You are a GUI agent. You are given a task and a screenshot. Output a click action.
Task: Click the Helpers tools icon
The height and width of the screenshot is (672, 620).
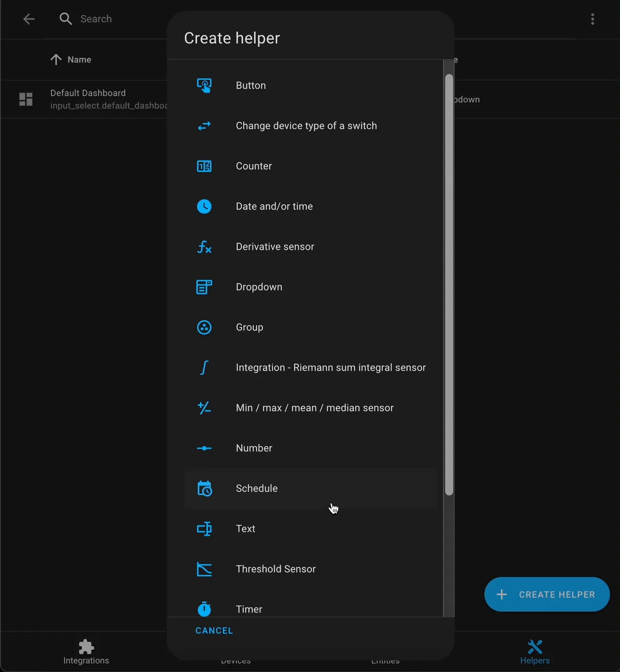535,647
